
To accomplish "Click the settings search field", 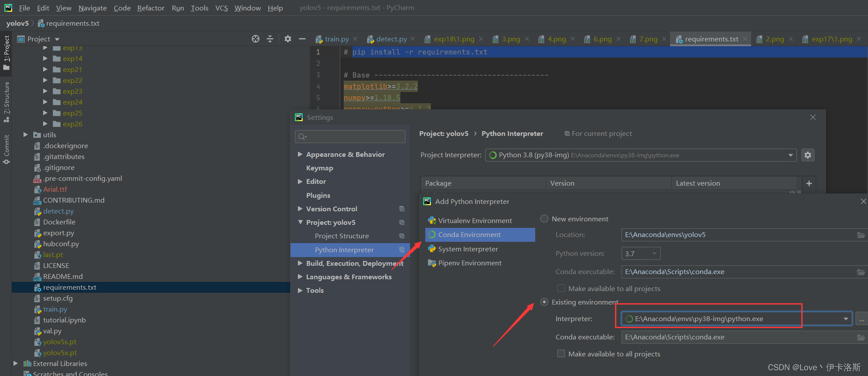I will point(350,137).
